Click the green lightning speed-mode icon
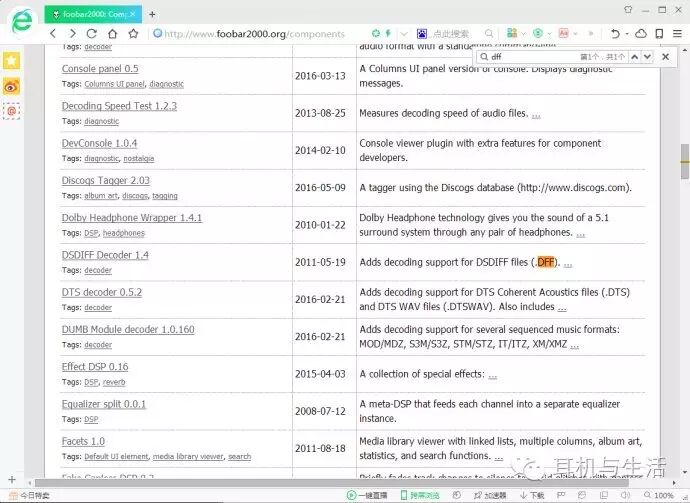The image size is (690, 503). click(388, 33)
